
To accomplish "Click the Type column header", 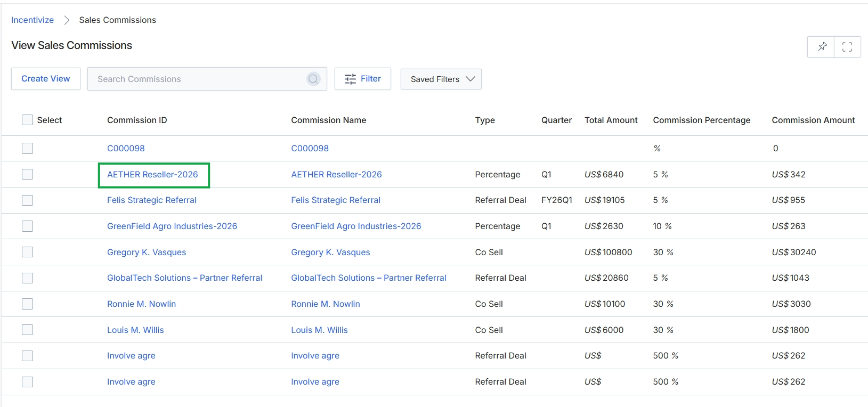I will [x=485, y=120].
